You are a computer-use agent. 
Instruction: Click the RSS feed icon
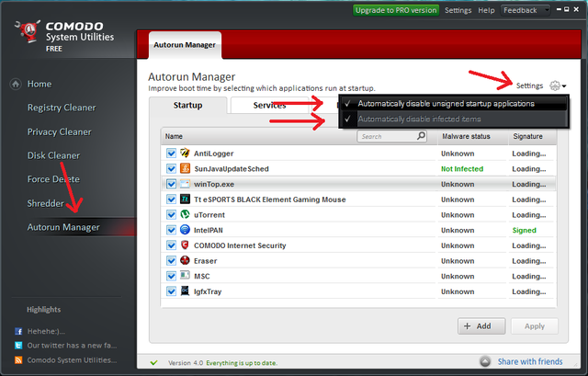click(x=18, y=359)
